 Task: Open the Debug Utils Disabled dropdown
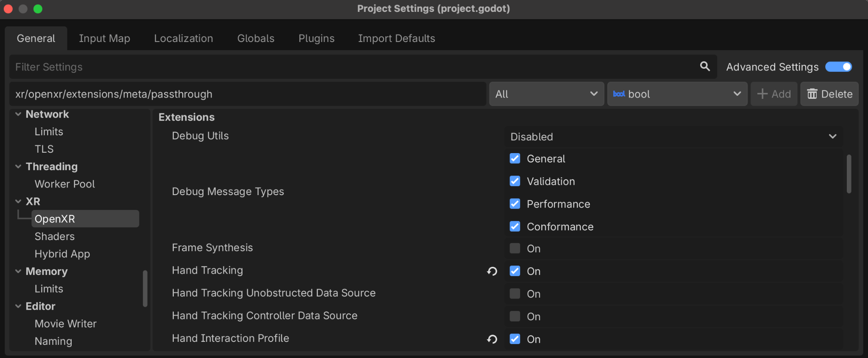point(673,137)
